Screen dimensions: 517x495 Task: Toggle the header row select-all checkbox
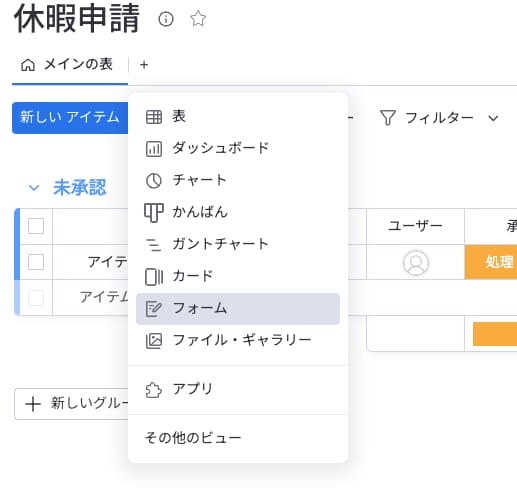click(36, 226)
